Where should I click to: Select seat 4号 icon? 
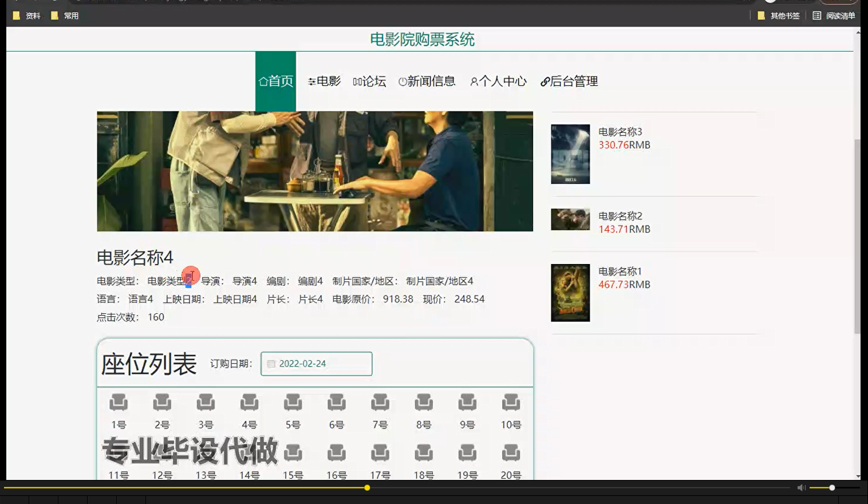point(249,402)
